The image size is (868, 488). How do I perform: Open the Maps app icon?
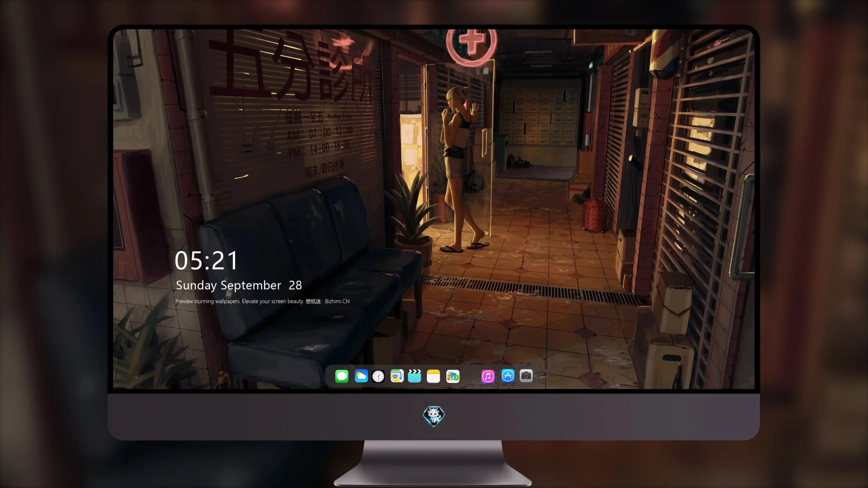(x=397, y=376)
